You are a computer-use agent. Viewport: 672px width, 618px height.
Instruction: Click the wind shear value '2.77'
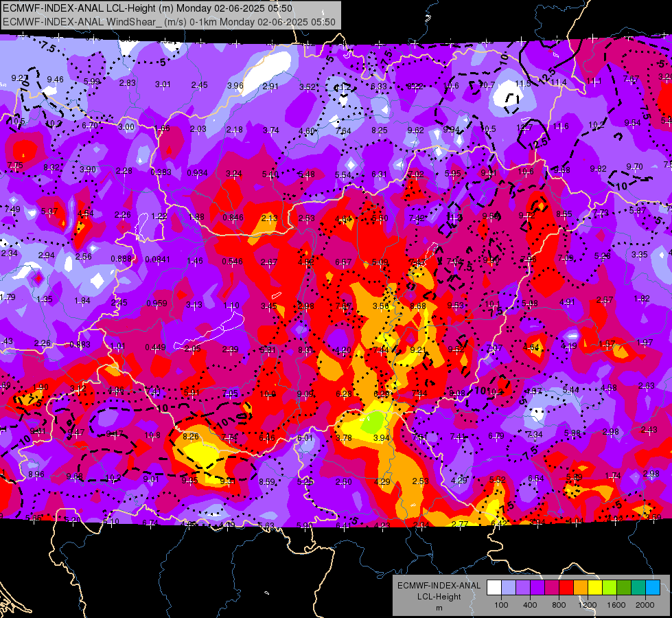coord(459,524)
